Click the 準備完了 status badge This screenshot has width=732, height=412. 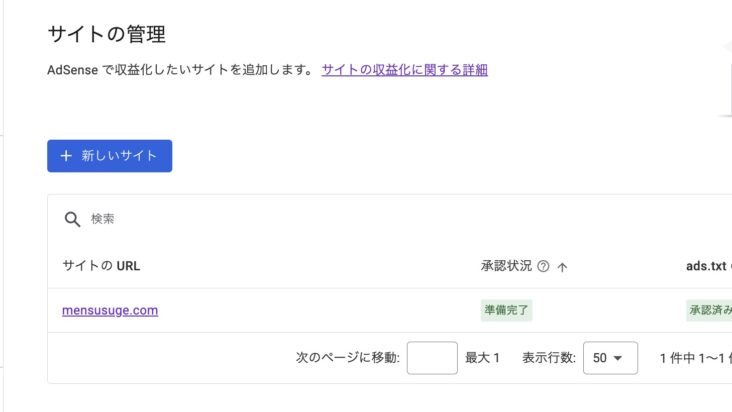(x=506, y=310)
